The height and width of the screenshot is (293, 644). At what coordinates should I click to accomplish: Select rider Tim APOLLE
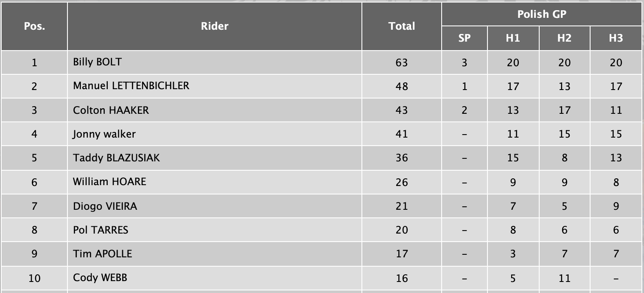pos(102,254)
